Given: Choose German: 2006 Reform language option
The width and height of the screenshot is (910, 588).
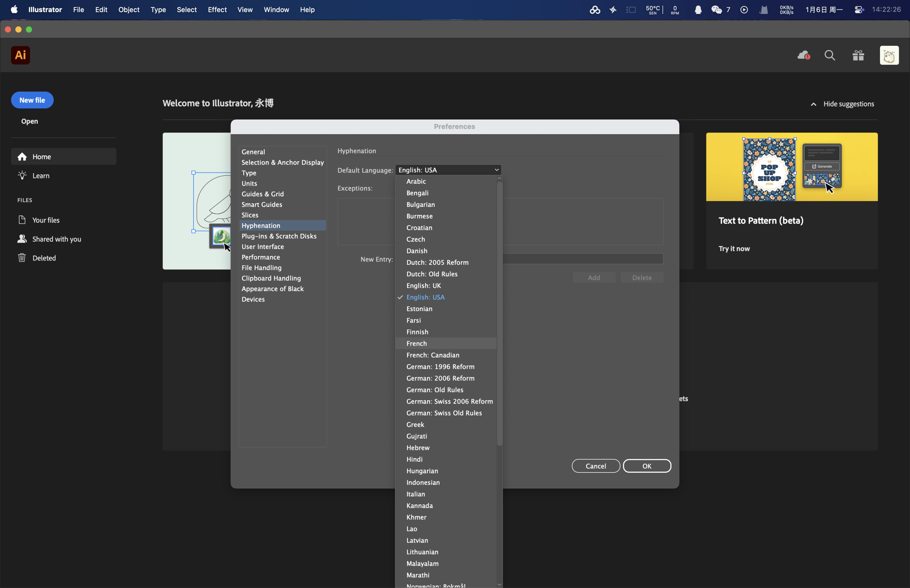Looking at the screenshot, I should pos(440,378).
